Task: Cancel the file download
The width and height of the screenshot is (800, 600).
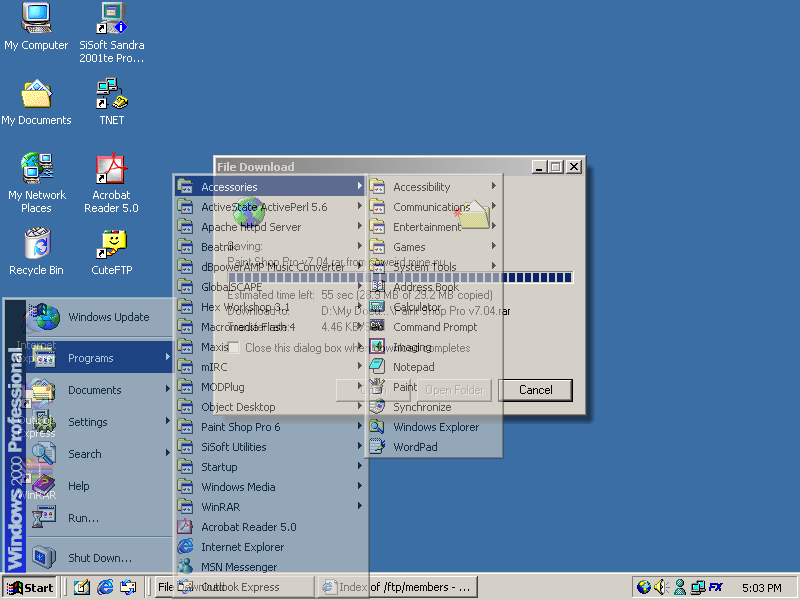Action: (535, 390)
